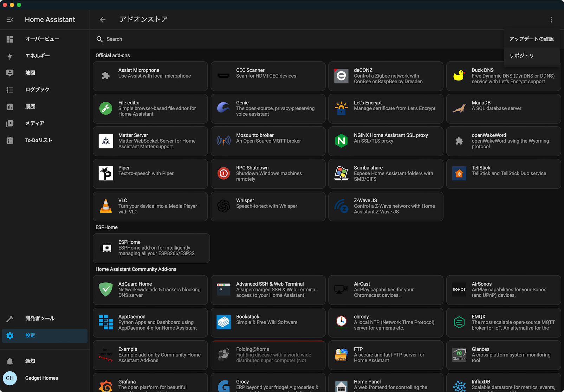This screenshot has width=564, height=392.
Task: Click the Official add-ons section heading
Action: click(x=112, y=56)
